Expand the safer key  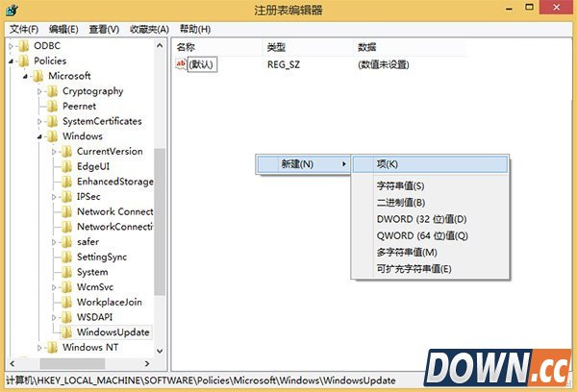(x=54, y=242)
